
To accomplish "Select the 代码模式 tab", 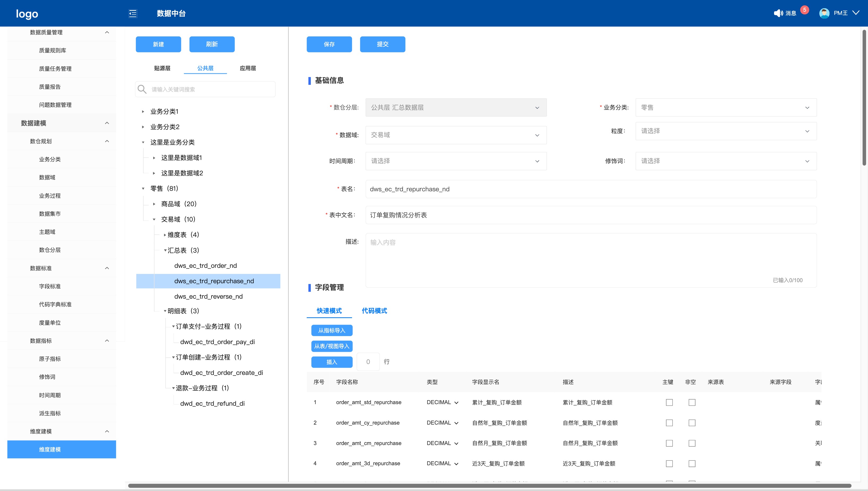I will coord(374,311).
